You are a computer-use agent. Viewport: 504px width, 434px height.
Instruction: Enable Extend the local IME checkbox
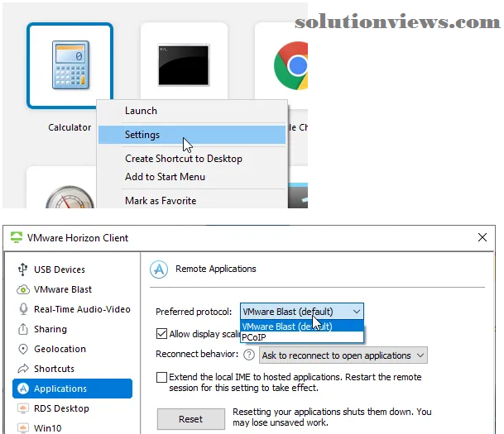click(161, 377)
